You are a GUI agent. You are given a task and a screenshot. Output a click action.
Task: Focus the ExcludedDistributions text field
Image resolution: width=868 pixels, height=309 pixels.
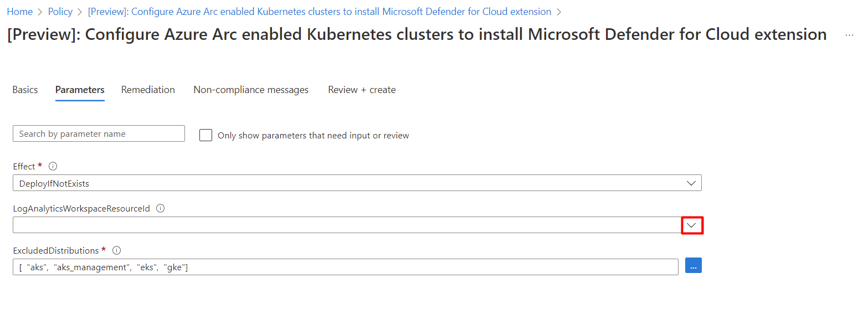pos(345,267)
